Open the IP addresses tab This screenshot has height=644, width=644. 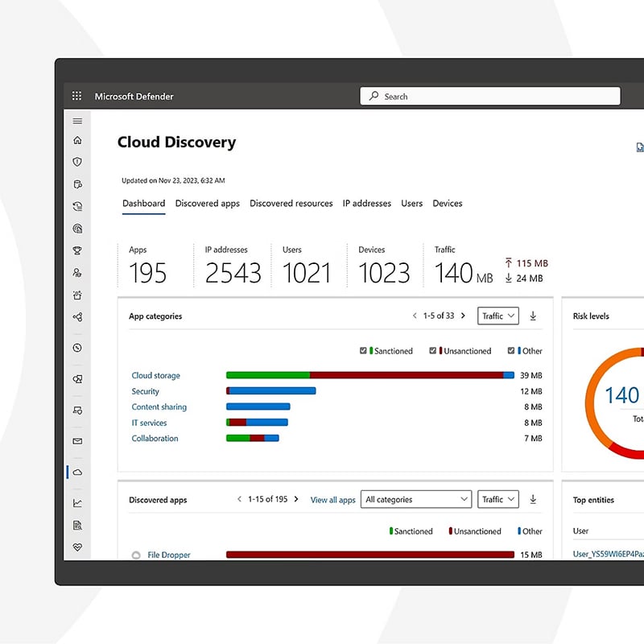pyautogui.click(x=366, y=204)
